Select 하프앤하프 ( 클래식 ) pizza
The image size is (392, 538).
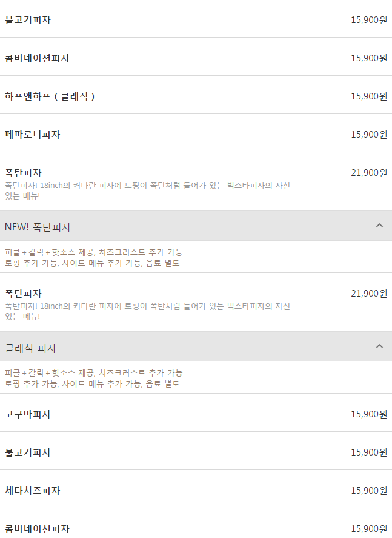[50, 96]
